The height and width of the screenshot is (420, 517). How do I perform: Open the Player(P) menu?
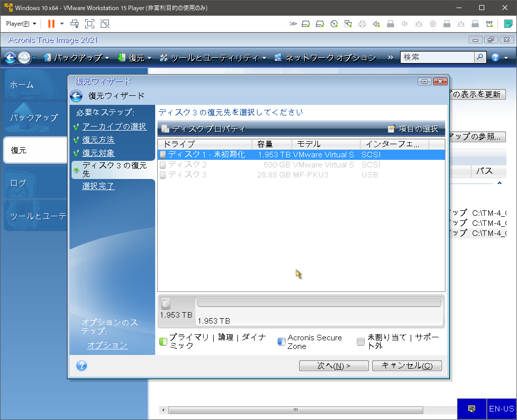(x=21, y=24)
